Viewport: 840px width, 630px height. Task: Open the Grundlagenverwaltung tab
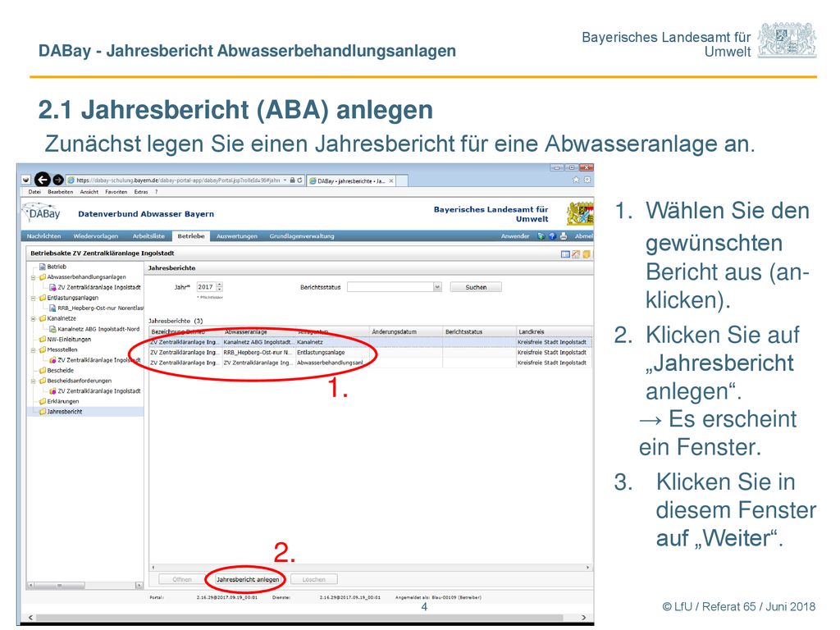point(302,236)
